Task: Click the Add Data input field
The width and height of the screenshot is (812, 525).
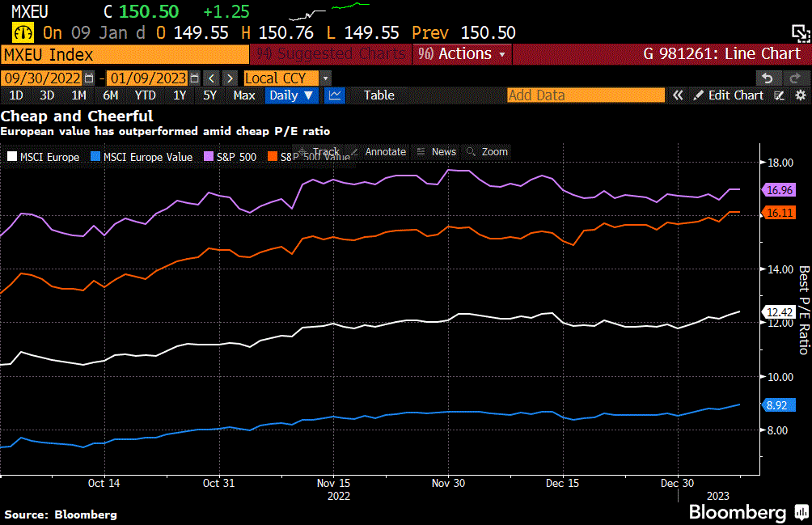Action: (586, 95)
